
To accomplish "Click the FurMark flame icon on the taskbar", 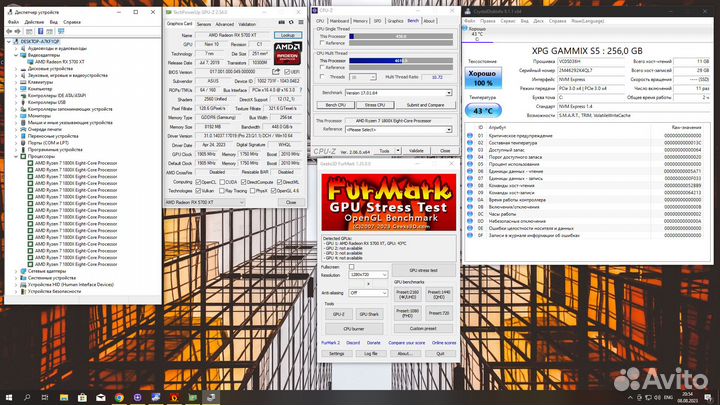I will point(174,397).
